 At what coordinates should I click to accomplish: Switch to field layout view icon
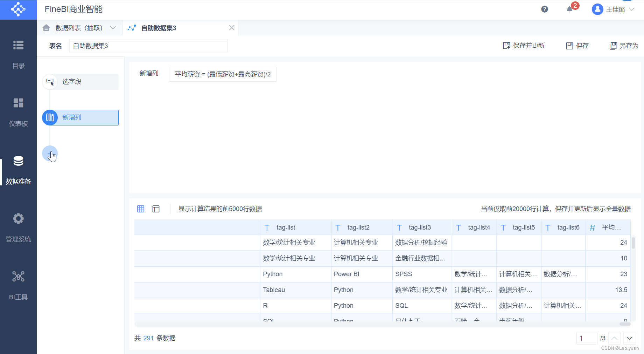point(156,209)
